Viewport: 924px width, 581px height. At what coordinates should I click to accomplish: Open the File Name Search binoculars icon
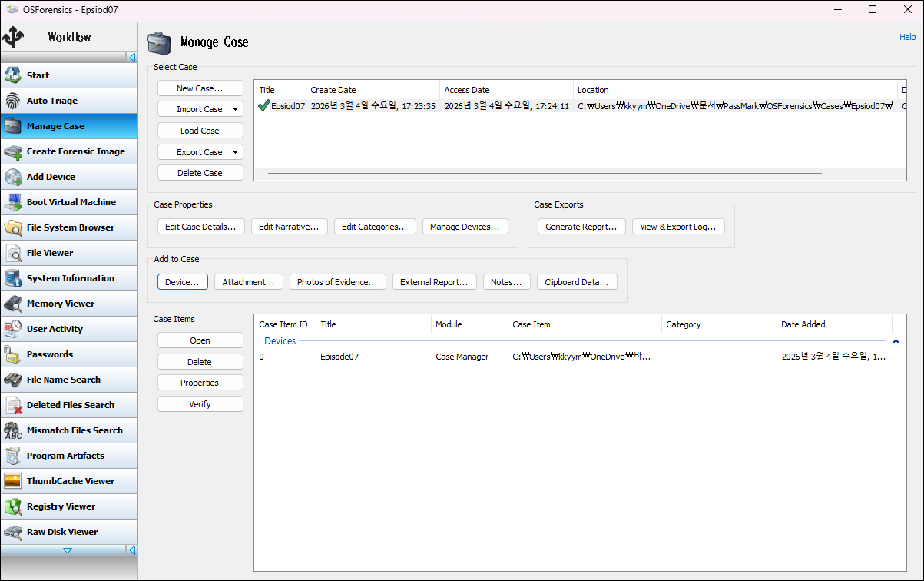[13, 380]
